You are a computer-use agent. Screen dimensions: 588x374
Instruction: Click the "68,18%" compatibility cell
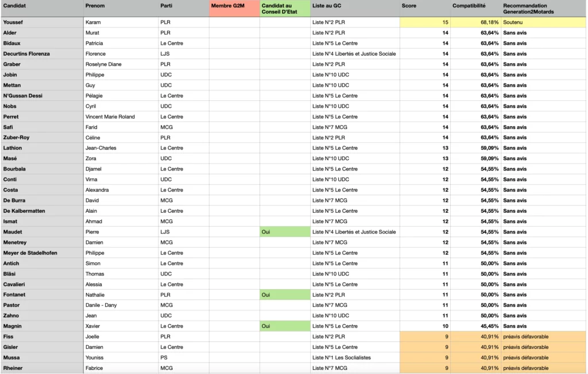(475, 22)
